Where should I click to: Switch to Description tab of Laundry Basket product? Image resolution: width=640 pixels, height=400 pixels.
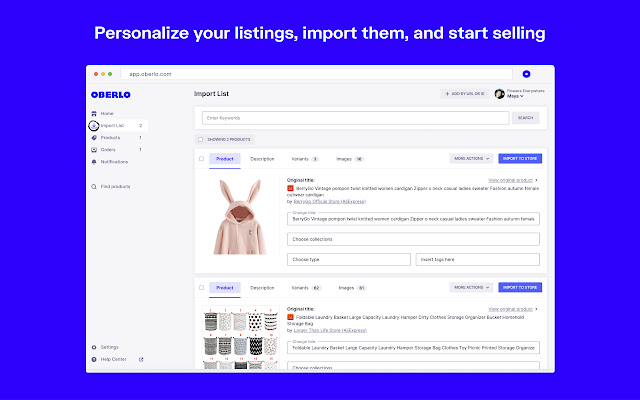click(262, 288)
